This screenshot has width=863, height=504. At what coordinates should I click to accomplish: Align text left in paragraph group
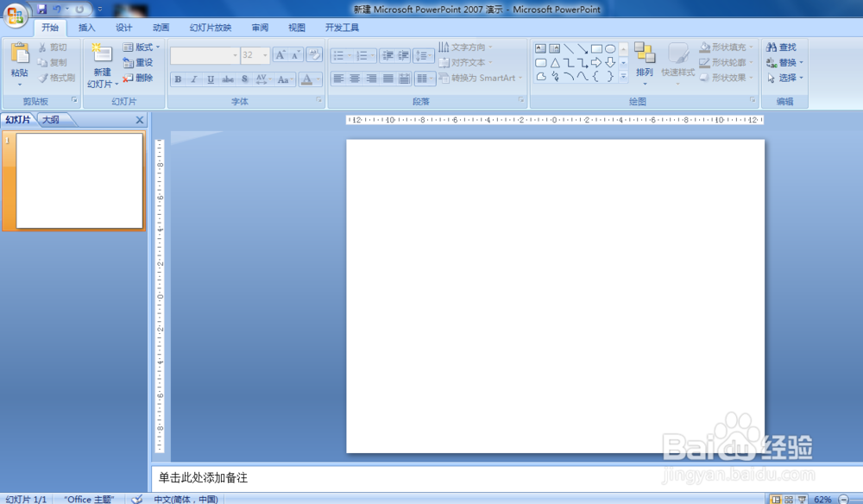point(338,79)
